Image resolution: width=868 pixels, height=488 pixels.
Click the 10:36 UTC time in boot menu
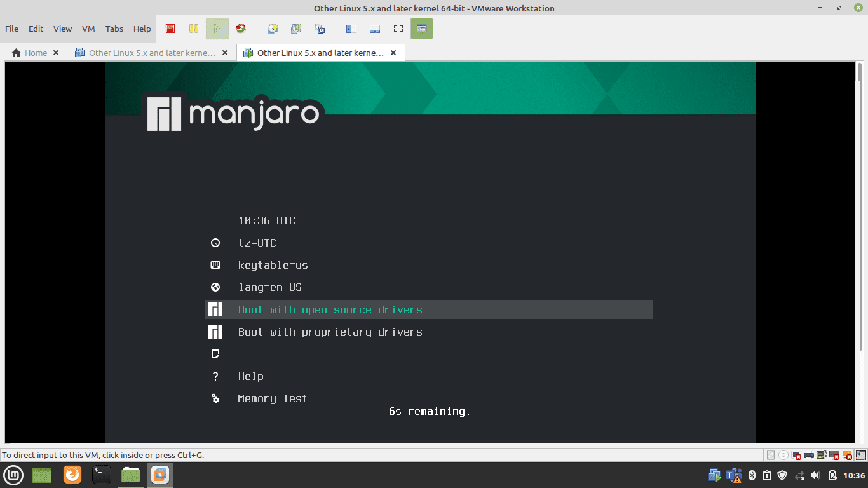tap(267, 220)
